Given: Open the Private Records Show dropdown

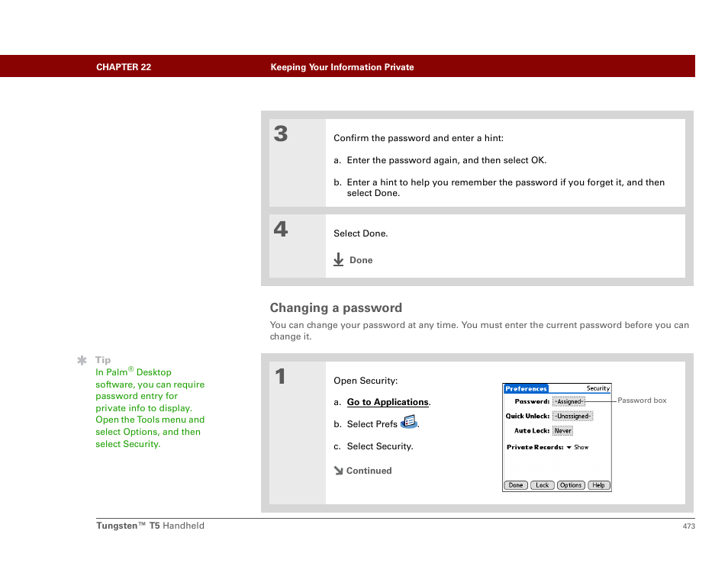Looking at the screenshot, I should 578,447.
